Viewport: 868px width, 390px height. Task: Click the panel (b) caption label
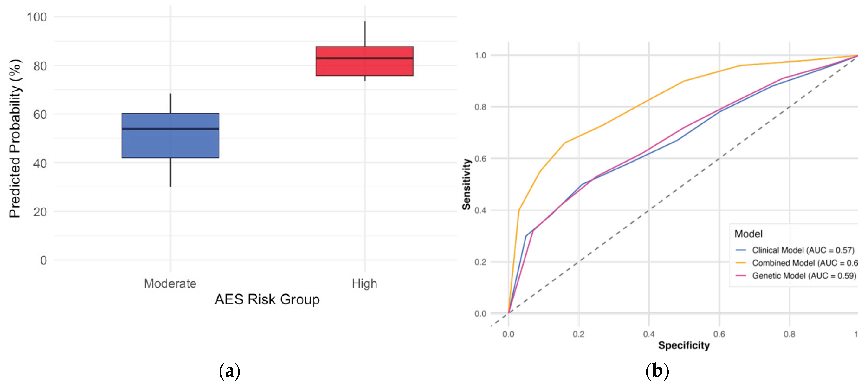tap(657, 371)
